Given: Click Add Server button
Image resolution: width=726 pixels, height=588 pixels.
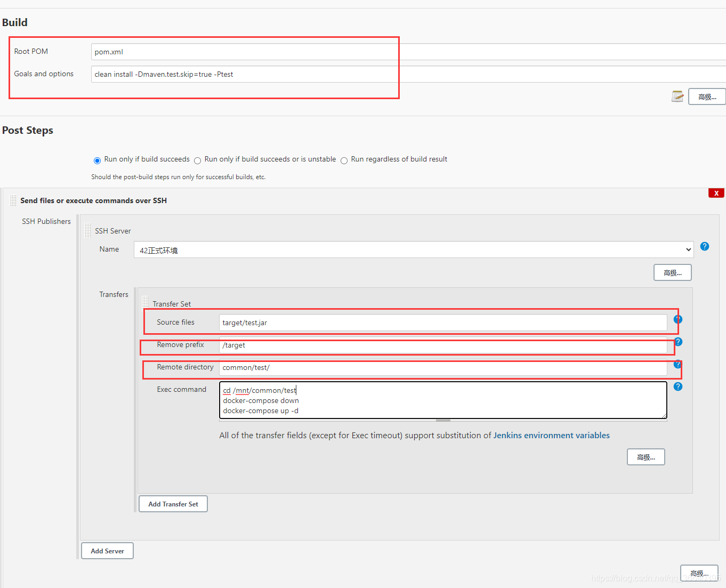Looking at the screenshot, I should 107,551.
